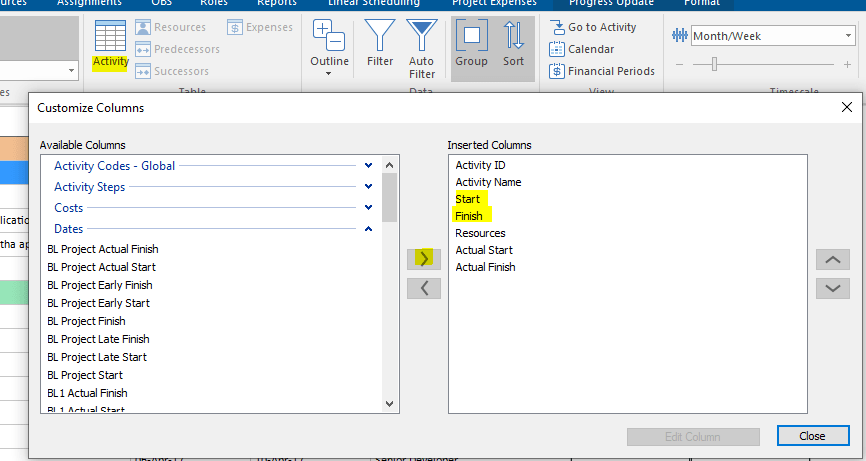Select Resources in Inserted Columns
866x461 pixels.
click(x=480, y=233)
